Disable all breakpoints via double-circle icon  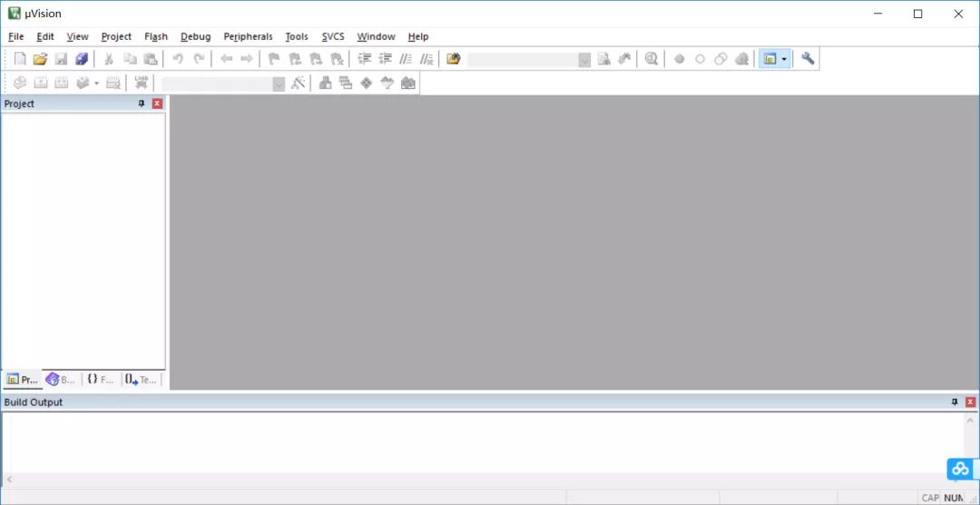click(x=720, y=59)
